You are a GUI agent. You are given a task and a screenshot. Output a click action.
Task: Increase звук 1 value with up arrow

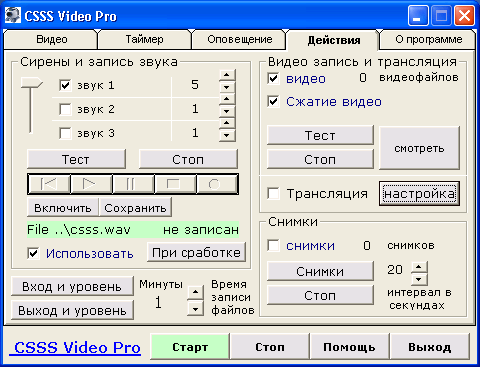(x=227, y=75)
